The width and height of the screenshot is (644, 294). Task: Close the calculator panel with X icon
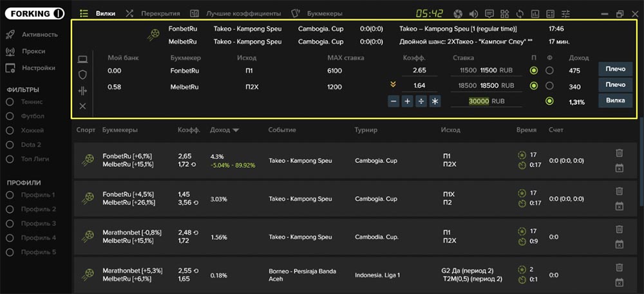tap(82, 106)
